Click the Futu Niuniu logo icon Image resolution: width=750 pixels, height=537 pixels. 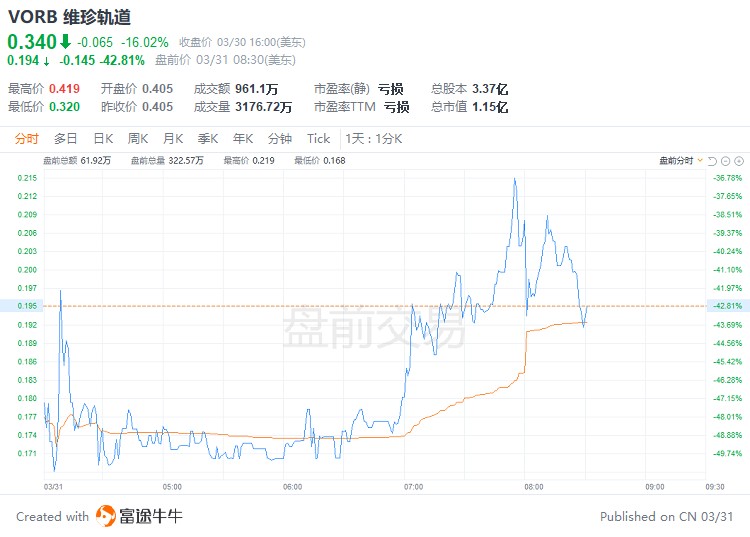click(106, 516)
